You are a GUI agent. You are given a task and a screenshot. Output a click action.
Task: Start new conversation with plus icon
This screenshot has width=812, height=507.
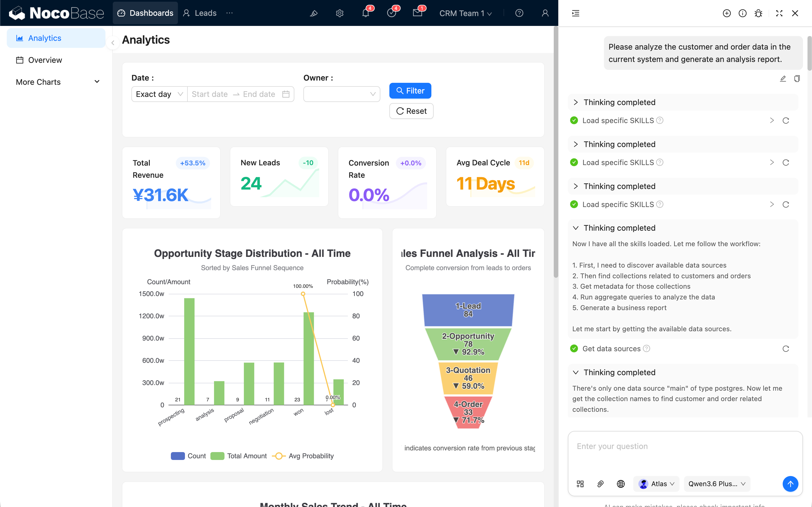tap(727, 13)
